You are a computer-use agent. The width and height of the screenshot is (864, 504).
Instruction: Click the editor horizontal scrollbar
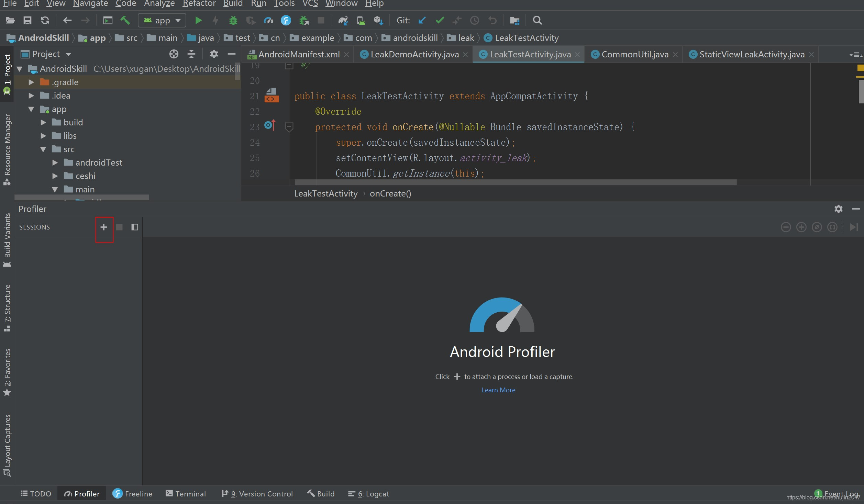pos(516,182)
